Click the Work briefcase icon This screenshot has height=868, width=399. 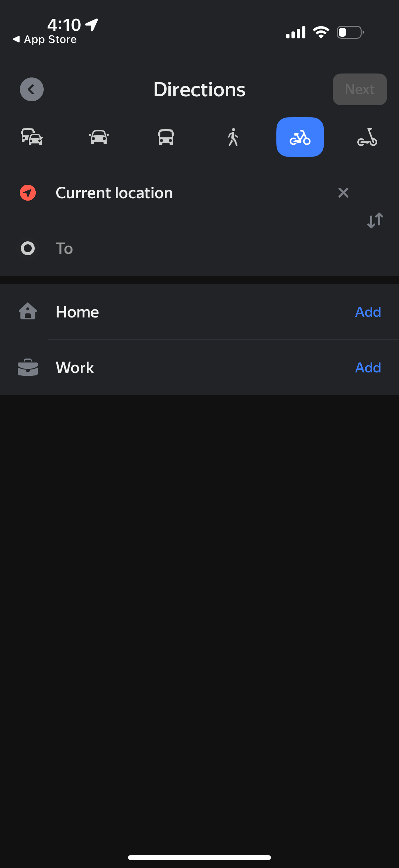[x=27, y=367]
